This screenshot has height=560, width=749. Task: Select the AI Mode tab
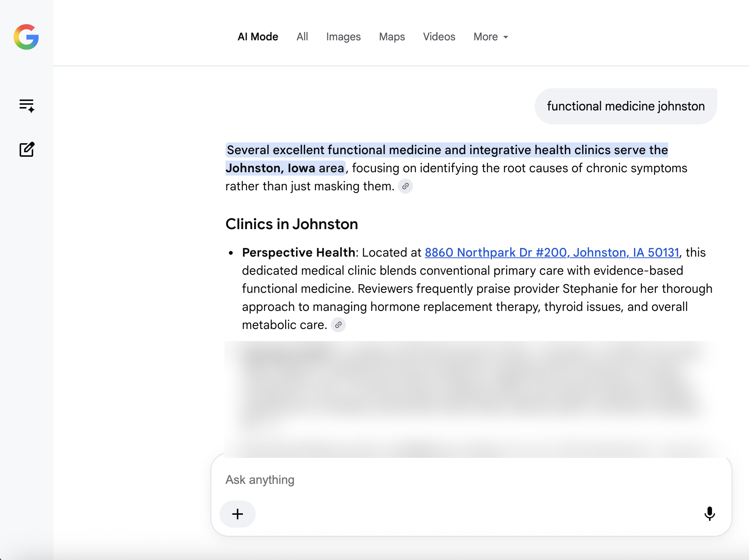(x=258, y=37)
